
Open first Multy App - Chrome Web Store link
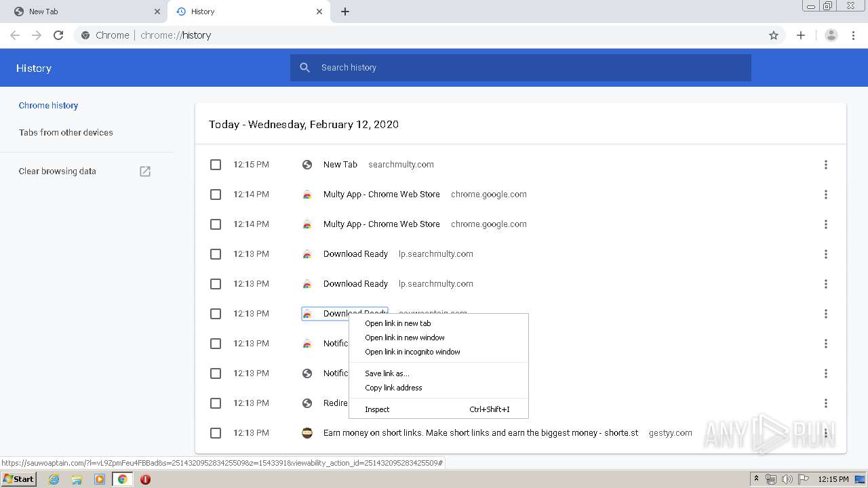point(382,195)
